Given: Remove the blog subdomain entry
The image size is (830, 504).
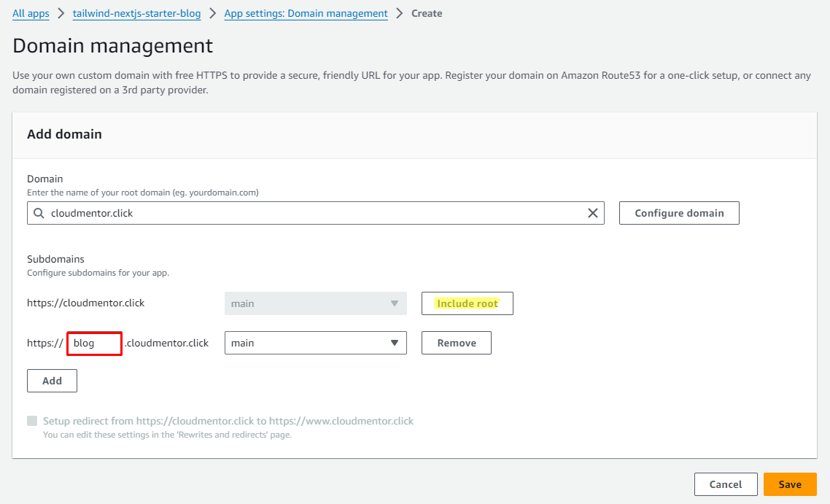Looking at the screenshot, I should tap(456, 343).
